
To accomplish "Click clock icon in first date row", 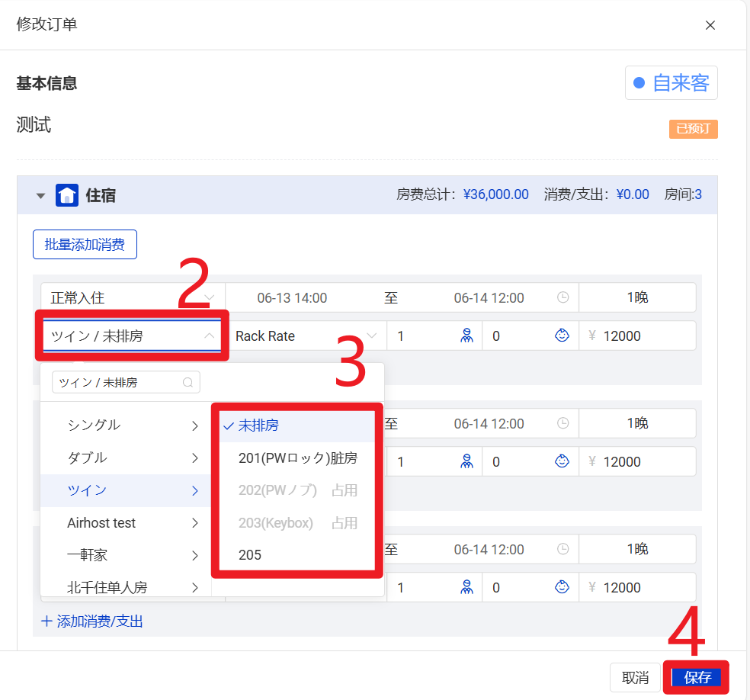I will coord(562,297).
